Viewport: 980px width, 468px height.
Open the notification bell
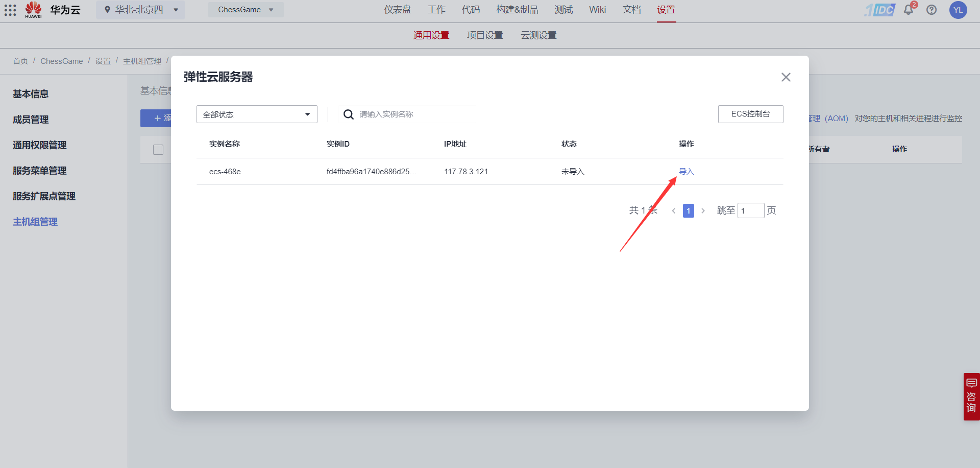click(x=908, y=10)
